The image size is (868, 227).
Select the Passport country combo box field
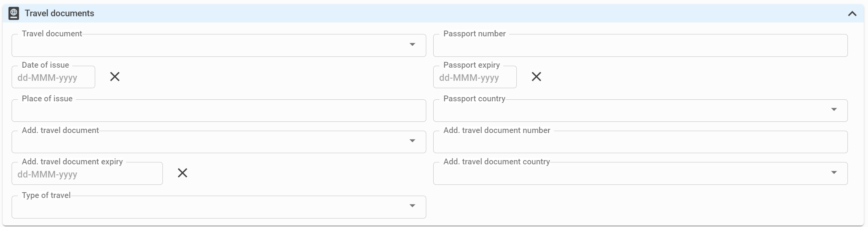pos(640,111)
